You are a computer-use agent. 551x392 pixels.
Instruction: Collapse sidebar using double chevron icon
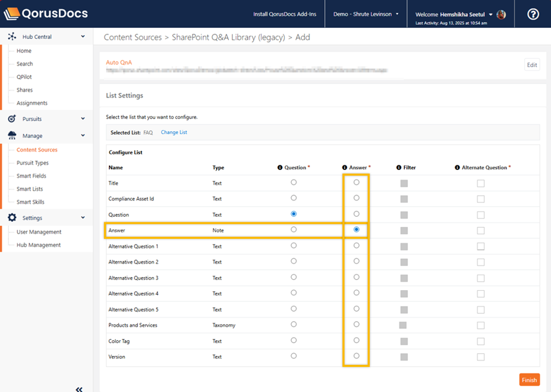(x=79, y=389)
